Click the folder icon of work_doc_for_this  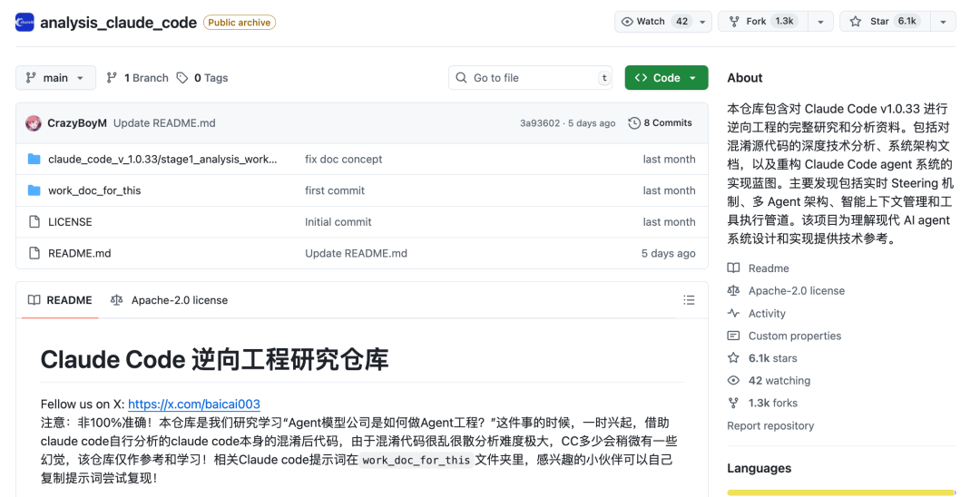click(x=34, y=190)
